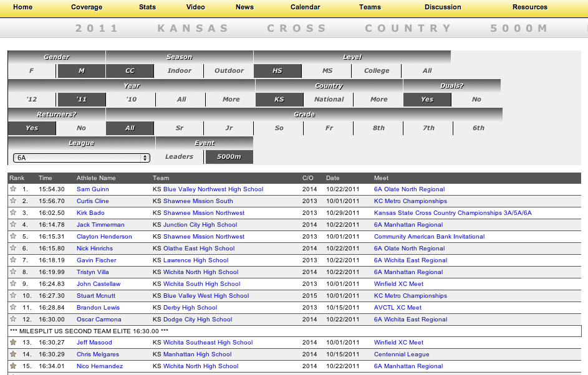Image resolution: width=588 pixels, height=375 pixels.
Task: Open the Calendar menu
Action: [306, 7]
